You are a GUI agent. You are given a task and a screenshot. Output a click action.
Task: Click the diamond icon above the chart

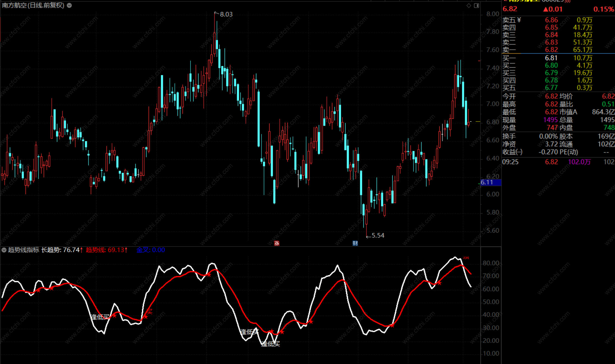[x=469, y=5]
